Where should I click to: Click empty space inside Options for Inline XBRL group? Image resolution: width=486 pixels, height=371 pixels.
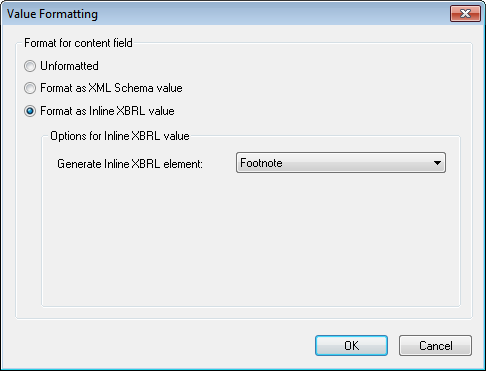[x=250, y=240]
